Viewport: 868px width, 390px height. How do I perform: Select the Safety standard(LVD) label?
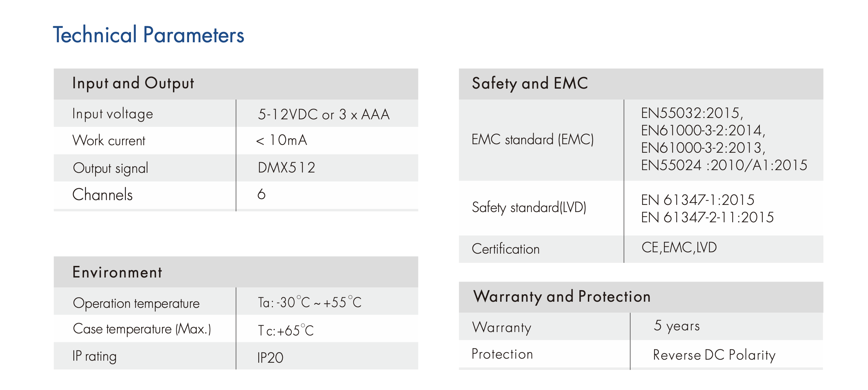pos(529,207)
